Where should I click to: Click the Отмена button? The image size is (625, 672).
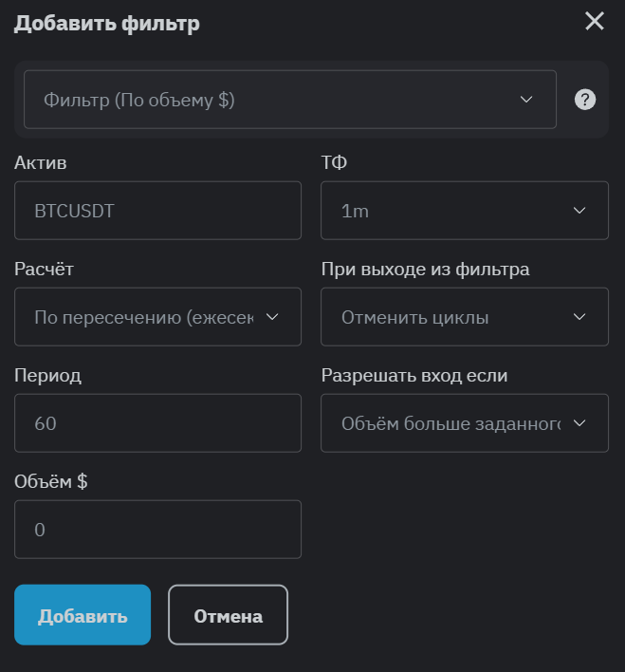pyautogui.click(x=228, y=616)
